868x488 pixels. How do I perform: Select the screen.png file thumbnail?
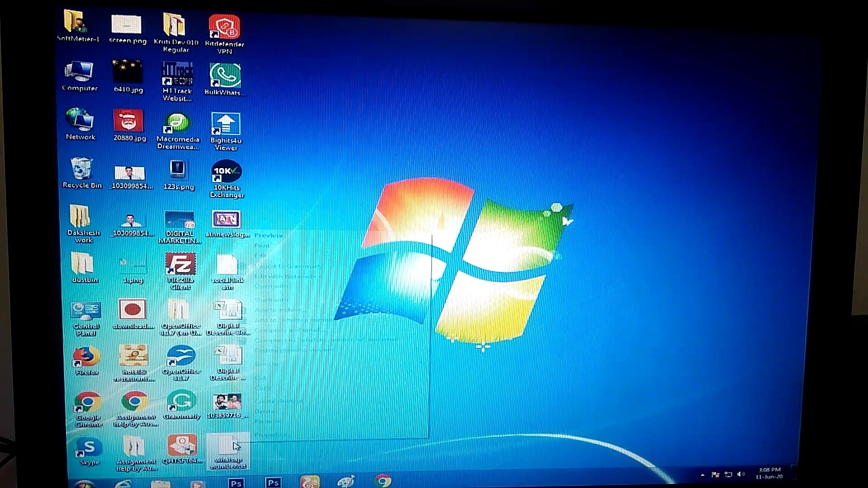[127, 24]
